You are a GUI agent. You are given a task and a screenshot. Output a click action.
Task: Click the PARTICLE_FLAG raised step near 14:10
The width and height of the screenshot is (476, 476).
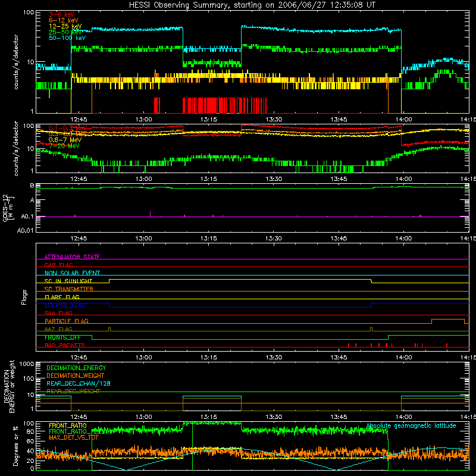tap(448, 320)
